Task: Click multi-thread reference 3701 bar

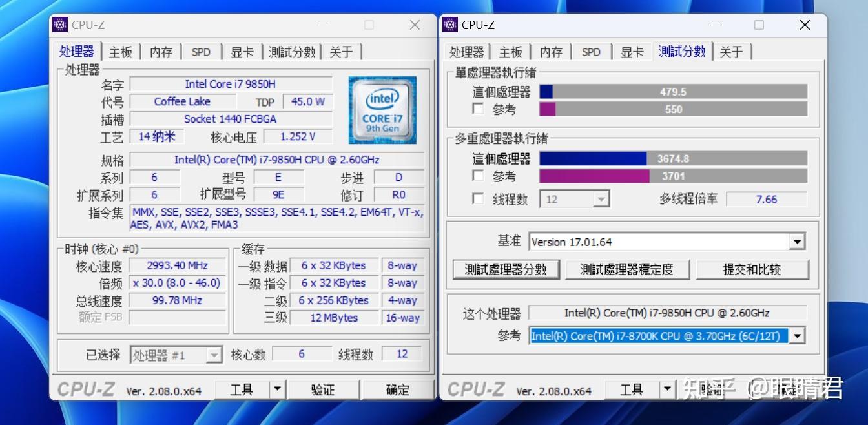Action: (x=673, y=176)
